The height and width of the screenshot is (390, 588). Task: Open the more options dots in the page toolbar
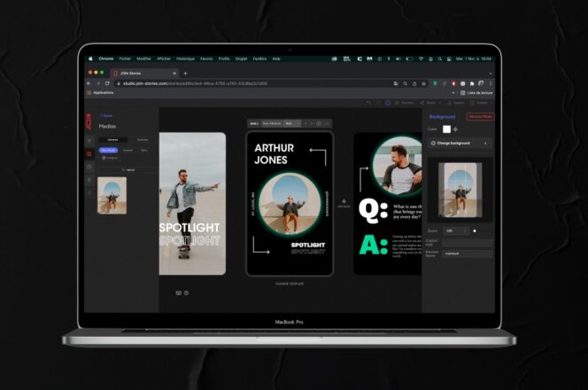coord(327,123)
